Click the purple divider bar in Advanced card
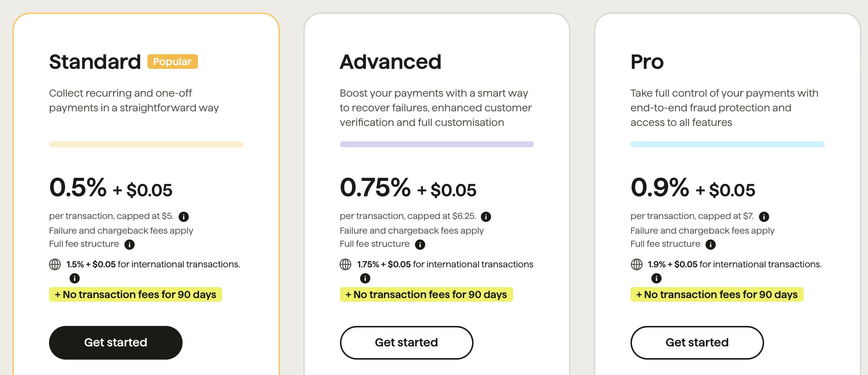The image size is (868, 375). tap(437, 144)
